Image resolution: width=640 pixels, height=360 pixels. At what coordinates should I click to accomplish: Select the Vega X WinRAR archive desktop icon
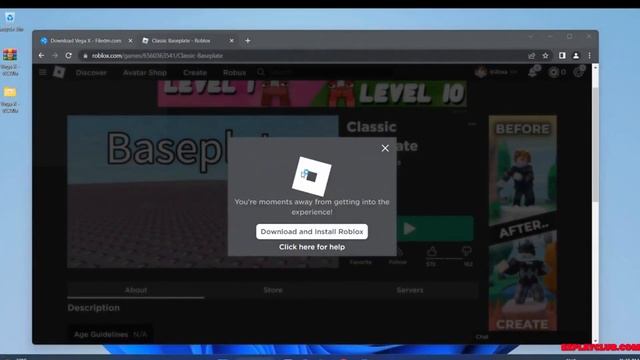(x=10, y=62)
